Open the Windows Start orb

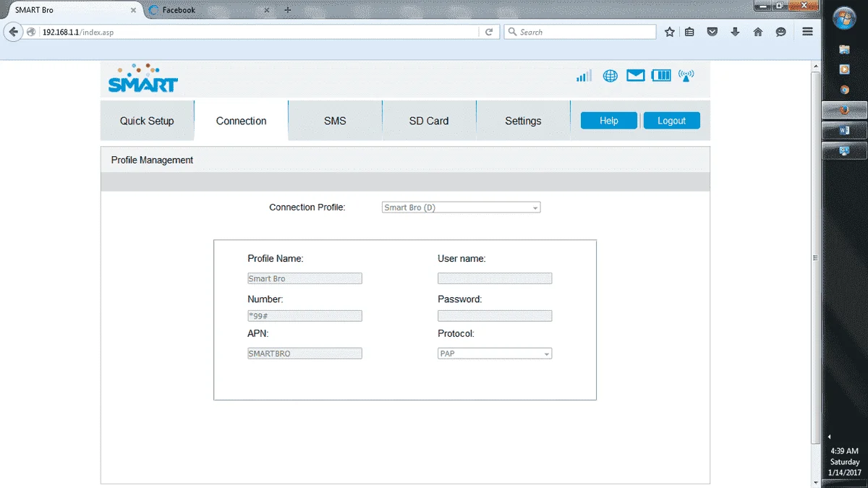pyautogui.click(x=845, y=17)
